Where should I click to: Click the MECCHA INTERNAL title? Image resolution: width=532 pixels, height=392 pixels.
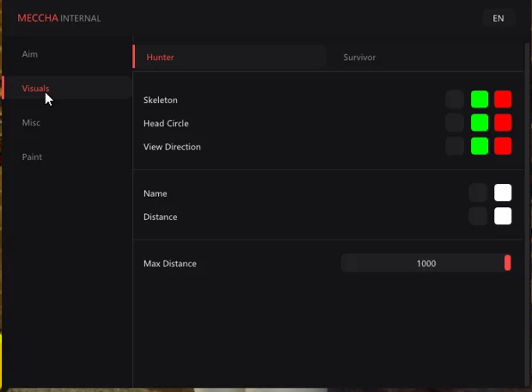pyautogui.click(x=59, y=18)
